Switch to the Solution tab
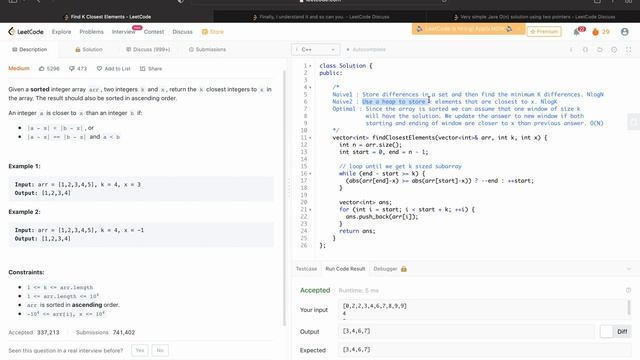This screenshot has width=640, height=360. 89,49
